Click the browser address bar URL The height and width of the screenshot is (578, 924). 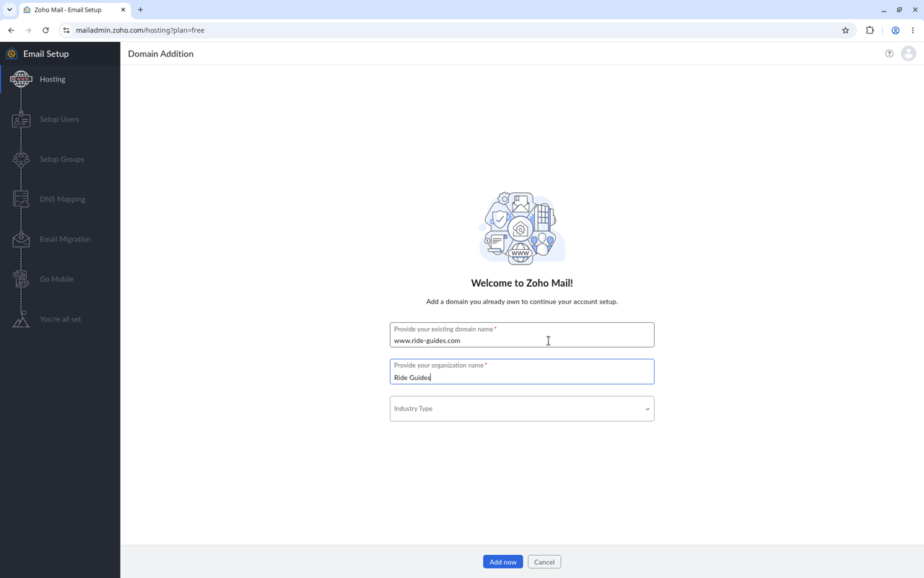(x=140, y=30)
